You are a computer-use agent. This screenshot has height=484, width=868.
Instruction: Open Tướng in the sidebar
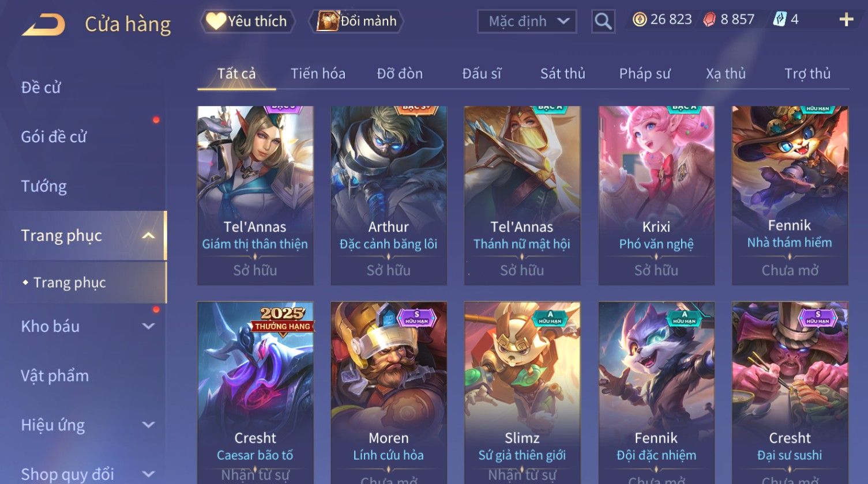pyautogui.click(x=44, y=186)
